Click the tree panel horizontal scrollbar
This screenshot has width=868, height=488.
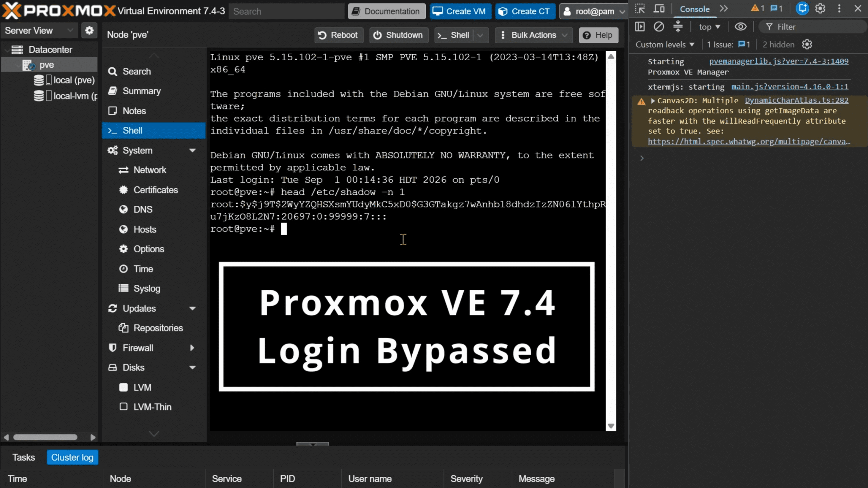pyautogui.click(x=45, y=437)
